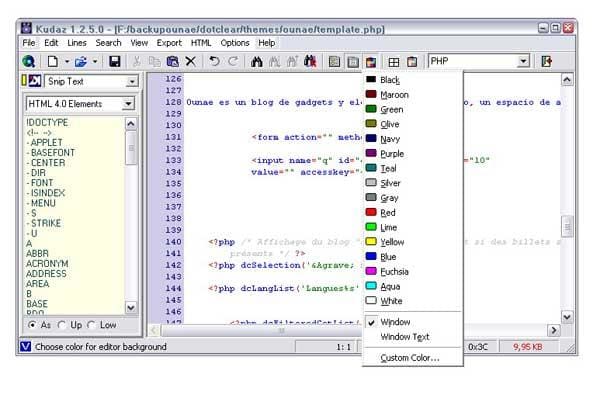The image size is (600, 412).
Task: Select APPLET in the elements list
Action: (x=46, y=142)
